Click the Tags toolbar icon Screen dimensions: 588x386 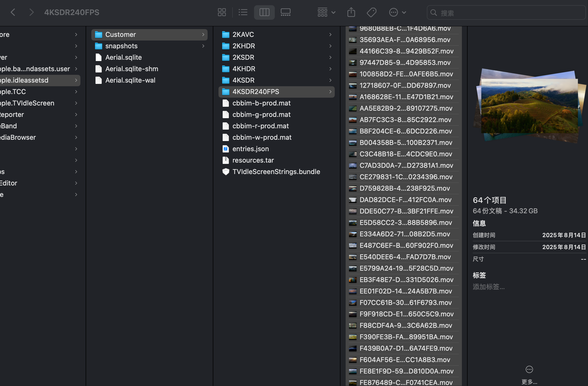pos(372,12)
